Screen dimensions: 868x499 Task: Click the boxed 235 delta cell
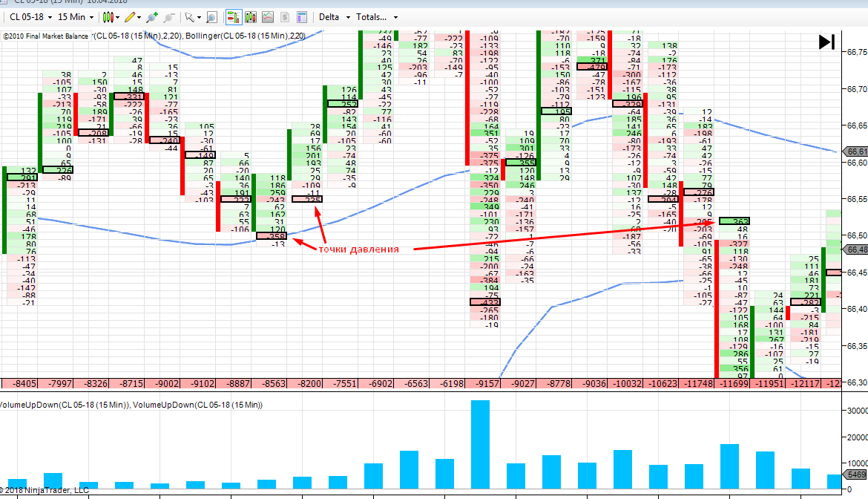(x=307, y=200)
